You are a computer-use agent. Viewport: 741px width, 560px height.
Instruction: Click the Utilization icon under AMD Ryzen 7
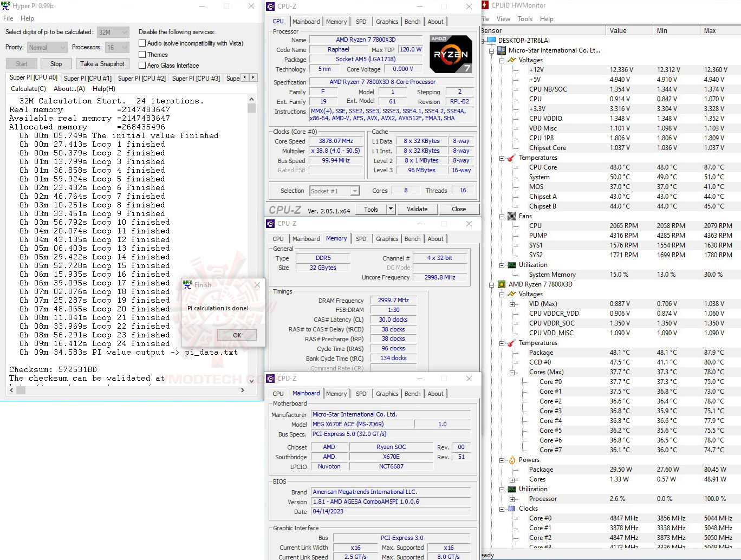512,489
